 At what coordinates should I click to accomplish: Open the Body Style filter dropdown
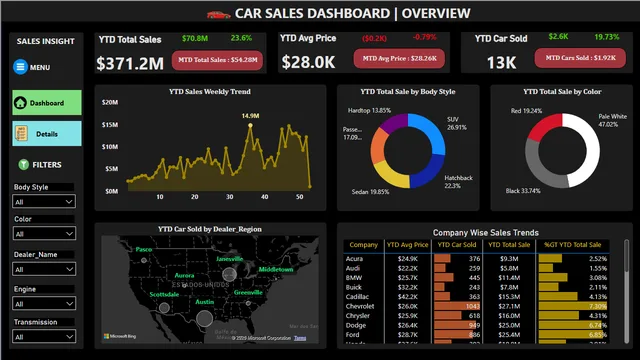tap(44, 202)
